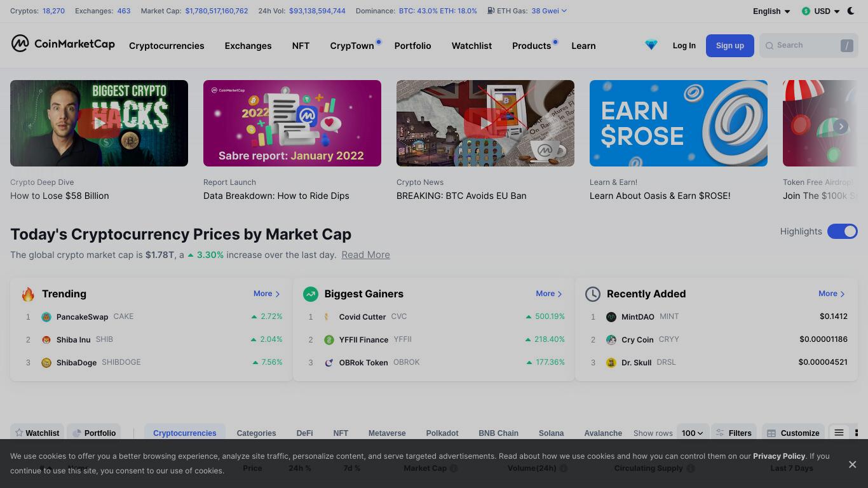Click the carousel next arrow
The width and height of the screenshot is (868, 488).
tap(841, 126)
